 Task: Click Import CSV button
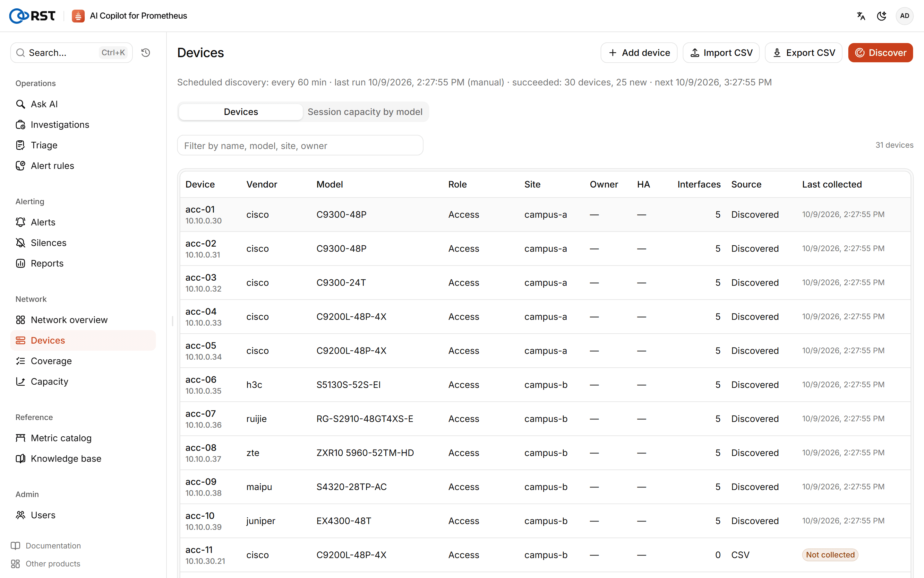pos(721,53)
